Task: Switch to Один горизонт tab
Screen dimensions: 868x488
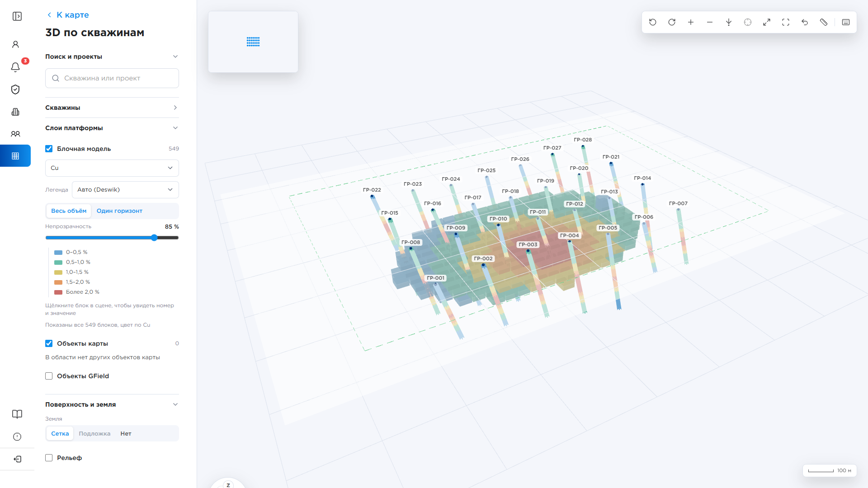Action: coord(119,211)
